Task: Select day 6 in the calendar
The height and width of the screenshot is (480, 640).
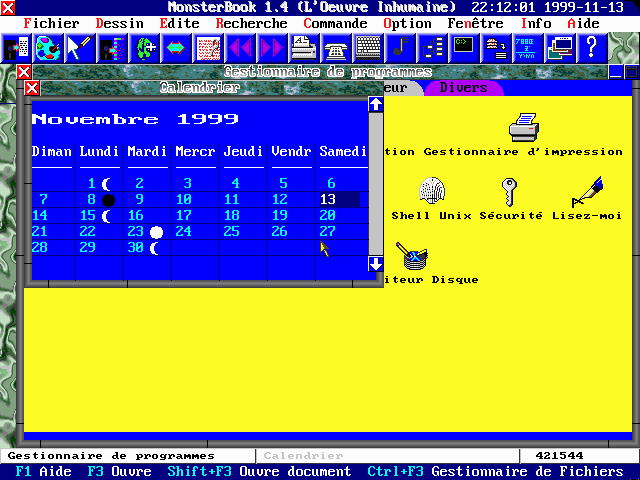Action: tap(331, 183)
